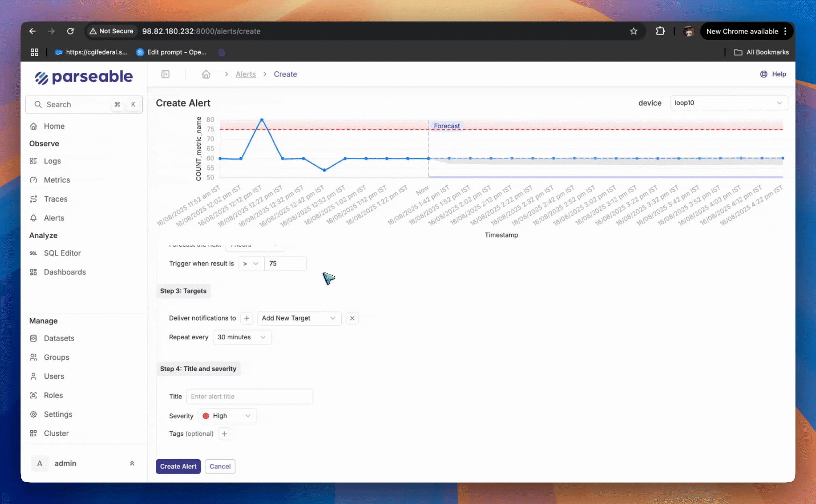Image resolution: width=816 pixels, height=504 pixels.
Task: Focus the alert Title input field
Action: tap(249, 397)
